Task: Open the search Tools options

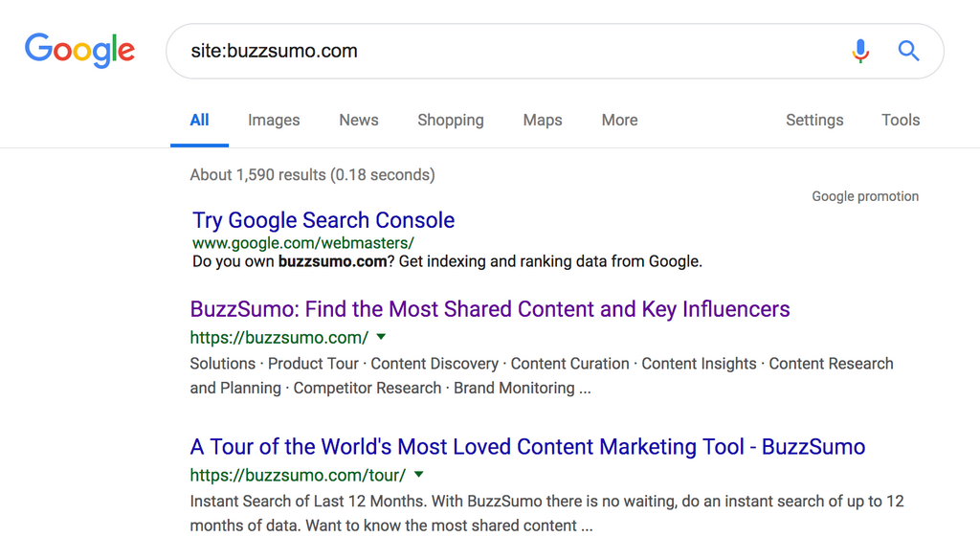Action: 901,120
